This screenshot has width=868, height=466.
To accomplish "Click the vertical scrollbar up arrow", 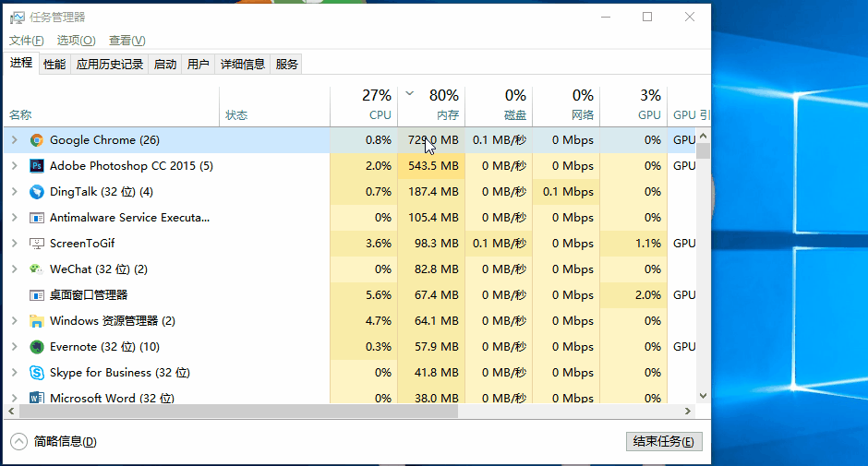I will tap(703, 136).
